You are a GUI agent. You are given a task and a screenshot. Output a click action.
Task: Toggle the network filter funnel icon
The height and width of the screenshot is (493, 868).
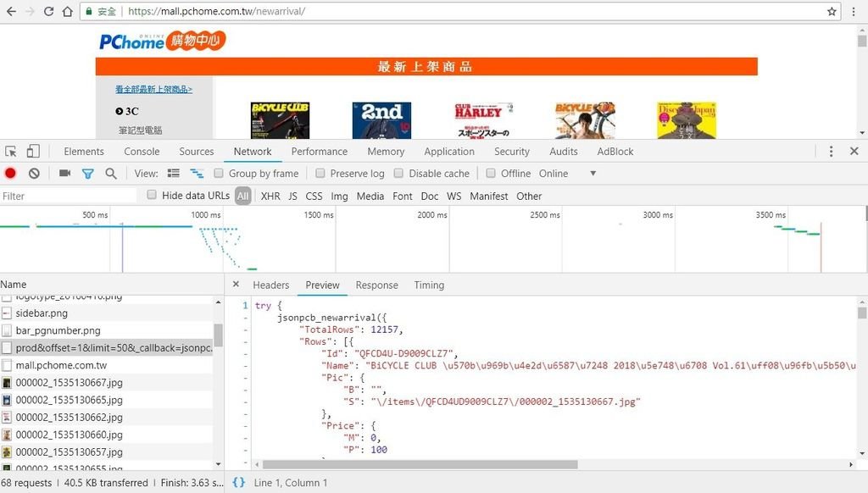87,174
